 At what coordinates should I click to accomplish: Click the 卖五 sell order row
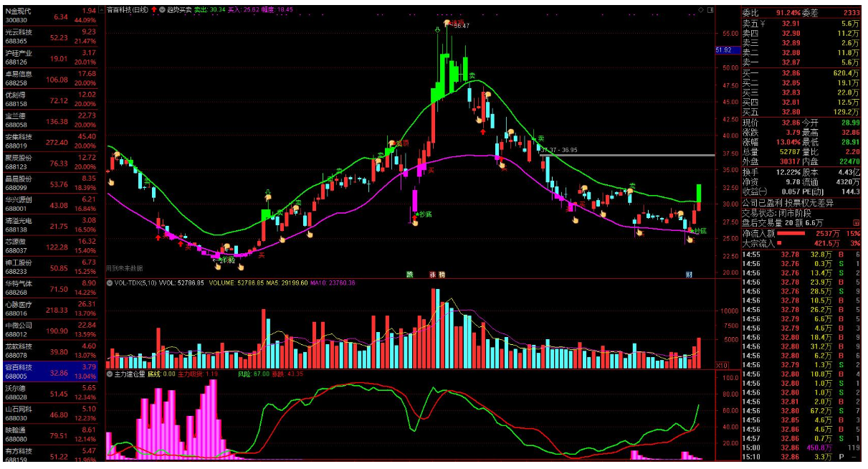(x=799, y=24)
